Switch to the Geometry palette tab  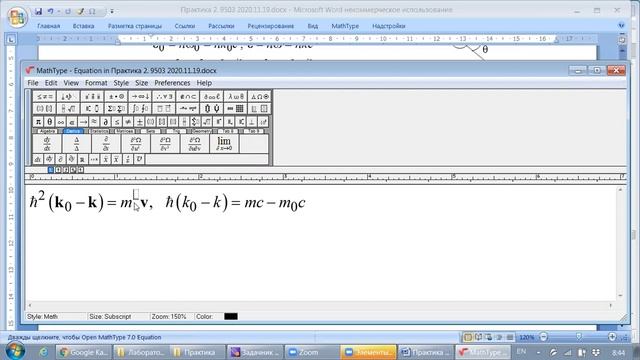(202, 131)
